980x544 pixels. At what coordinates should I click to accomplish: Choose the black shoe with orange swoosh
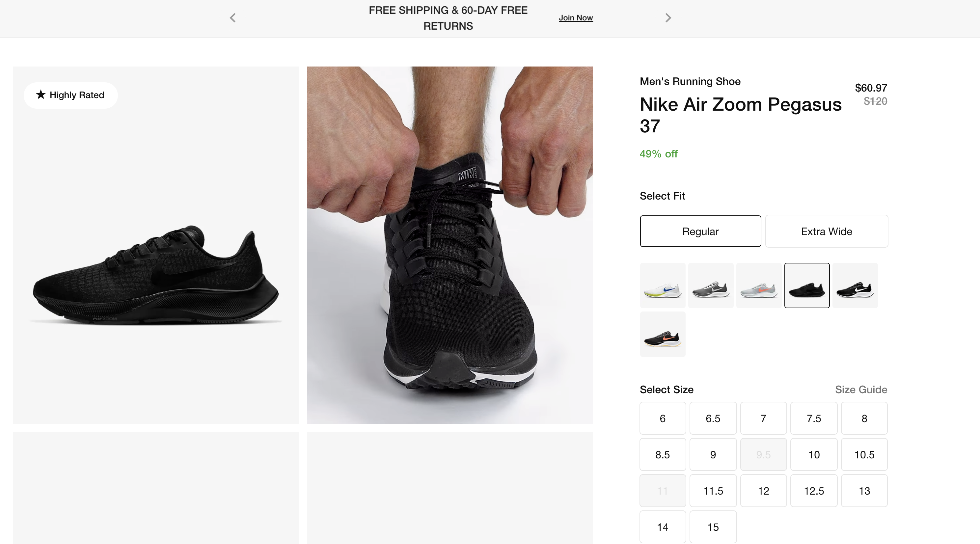click(662, 334)
